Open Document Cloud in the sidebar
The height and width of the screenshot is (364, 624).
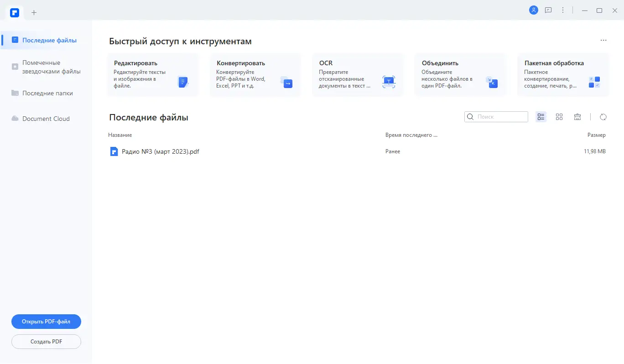pos(46,119)
